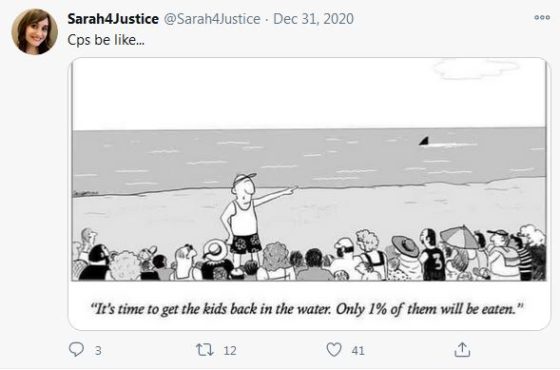560x370 pixels.
Task: Click the striped beach umbrella in cartoon
Action: coord(460,237)
